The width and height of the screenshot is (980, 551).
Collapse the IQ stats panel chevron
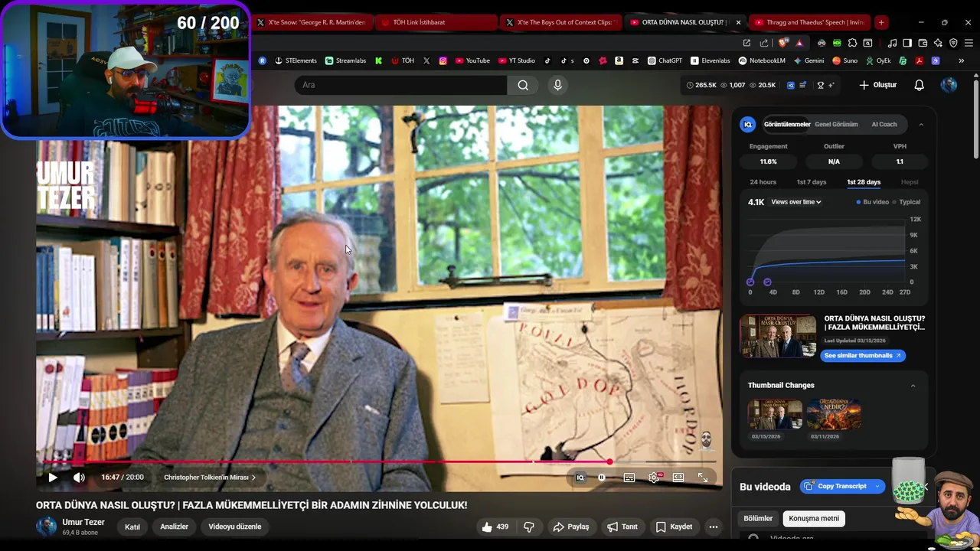coord(921,124)
